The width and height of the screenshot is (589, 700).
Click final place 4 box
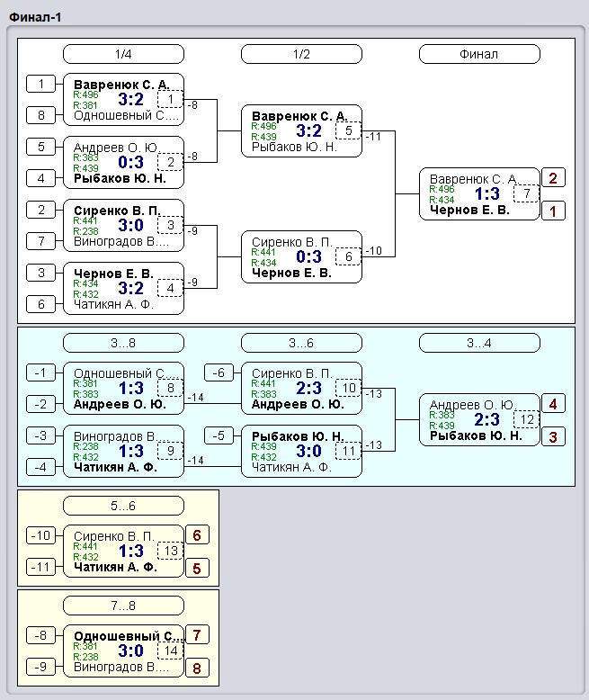(553, 404)
